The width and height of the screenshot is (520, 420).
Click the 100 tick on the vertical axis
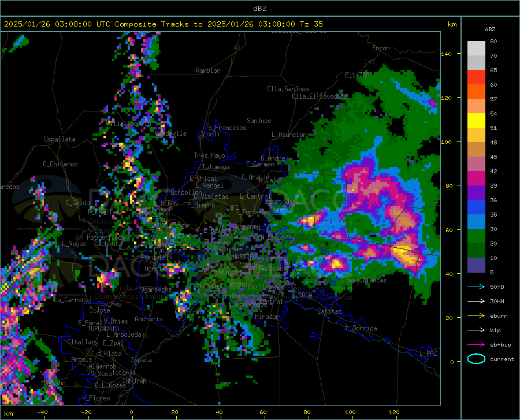point(446,142)
